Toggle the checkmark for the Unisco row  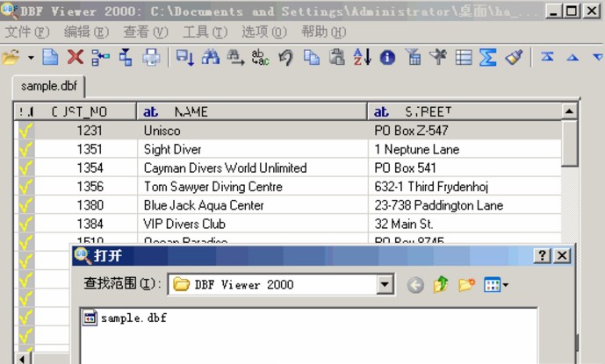25,131
